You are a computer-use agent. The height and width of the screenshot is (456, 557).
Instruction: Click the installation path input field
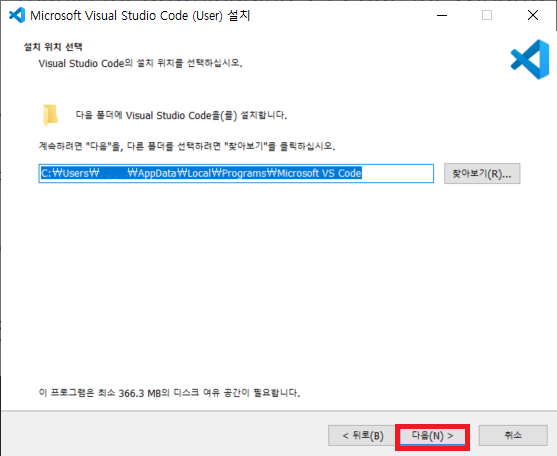click(x=236, y=174)
